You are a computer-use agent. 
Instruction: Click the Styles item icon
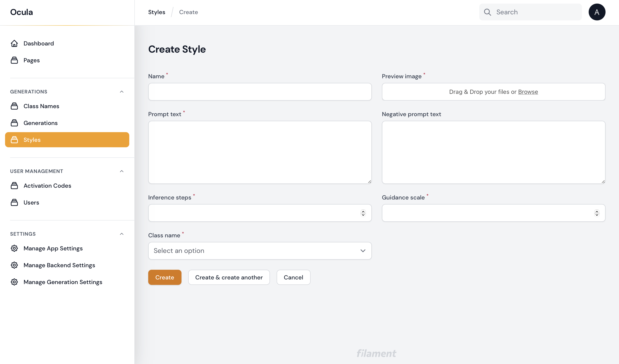14,140
